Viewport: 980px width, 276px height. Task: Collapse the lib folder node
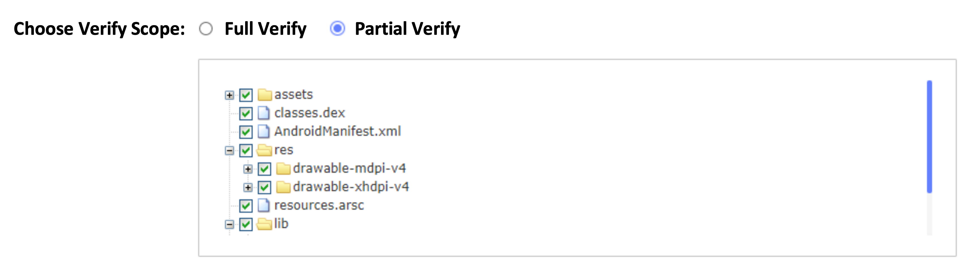tap(229, 224)
